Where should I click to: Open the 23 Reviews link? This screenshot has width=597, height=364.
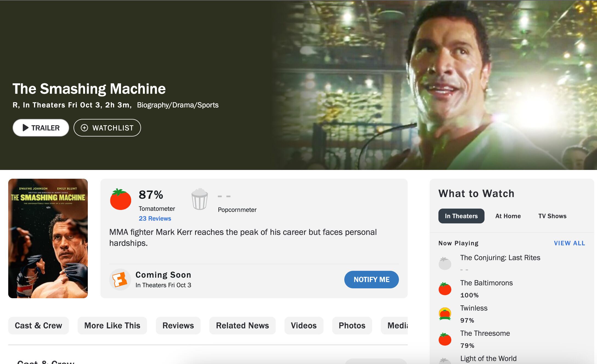pos(155,218)
